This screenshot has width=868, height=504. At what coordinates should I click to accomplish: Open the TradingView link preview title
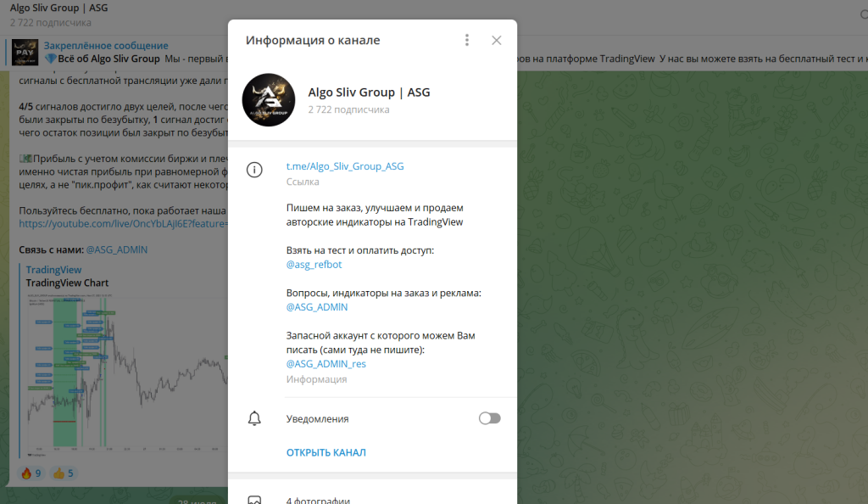pos(53,270)
